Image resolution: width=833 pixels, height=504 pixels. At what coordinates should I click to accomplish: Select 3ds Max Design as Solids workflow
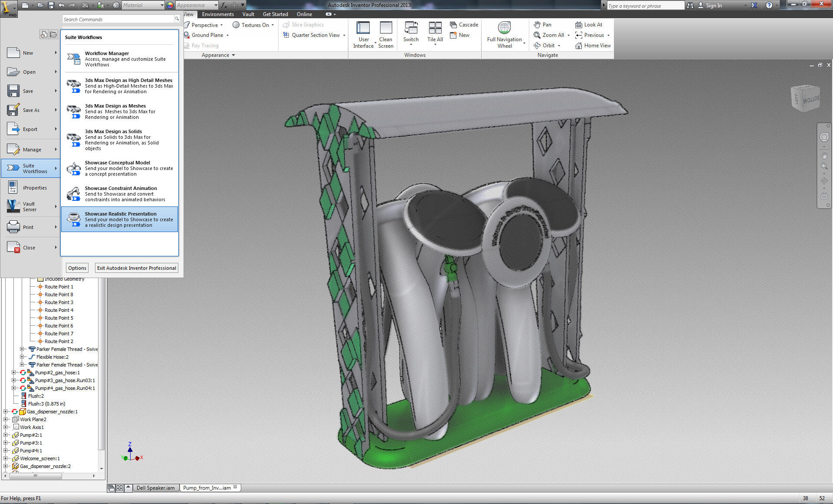pos(119,140)
